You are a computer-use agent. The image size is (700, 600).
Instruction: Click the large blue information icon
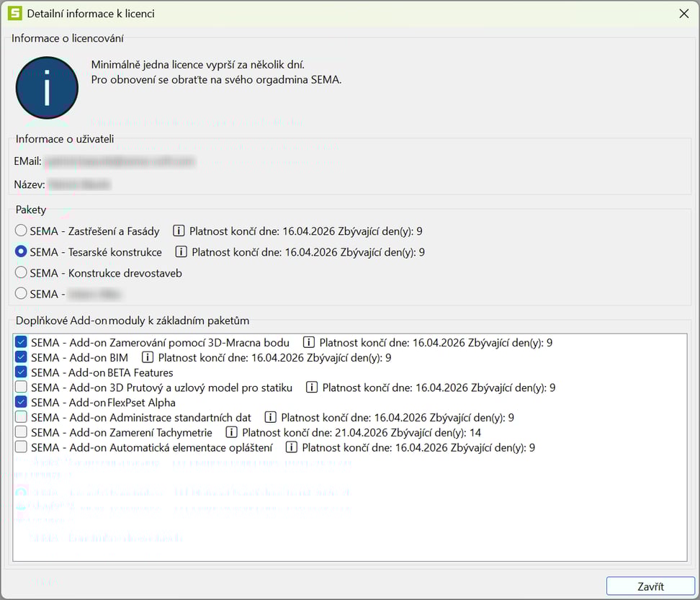pos(47,88)
